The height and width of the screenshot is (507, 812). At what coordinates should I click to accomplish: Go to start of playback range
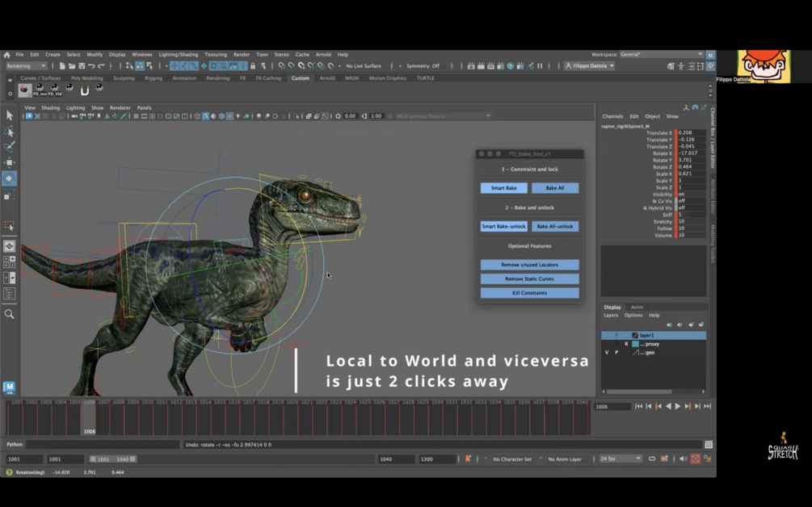638,406
